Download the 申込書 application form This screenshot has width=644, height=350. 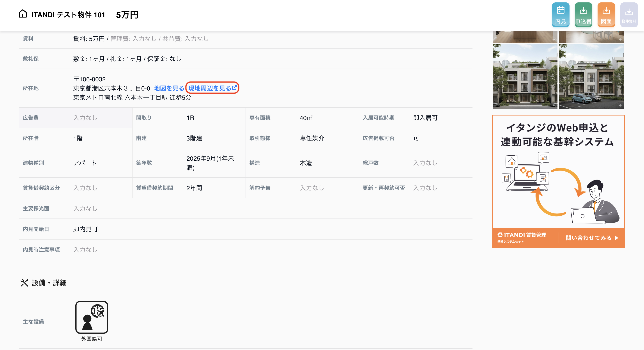tap(583, 15)
